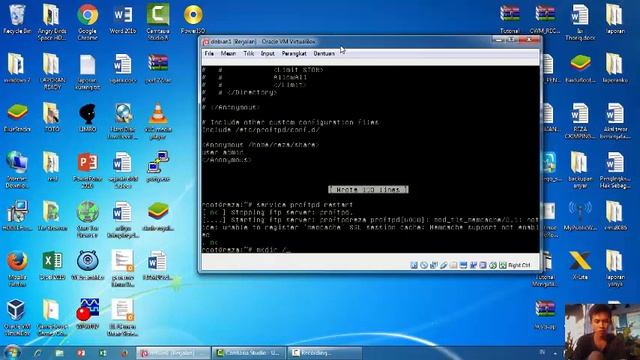Open the Tilik menu in VirtualBox
Viewport: 640px width, 360px height.
click(249, 53)
